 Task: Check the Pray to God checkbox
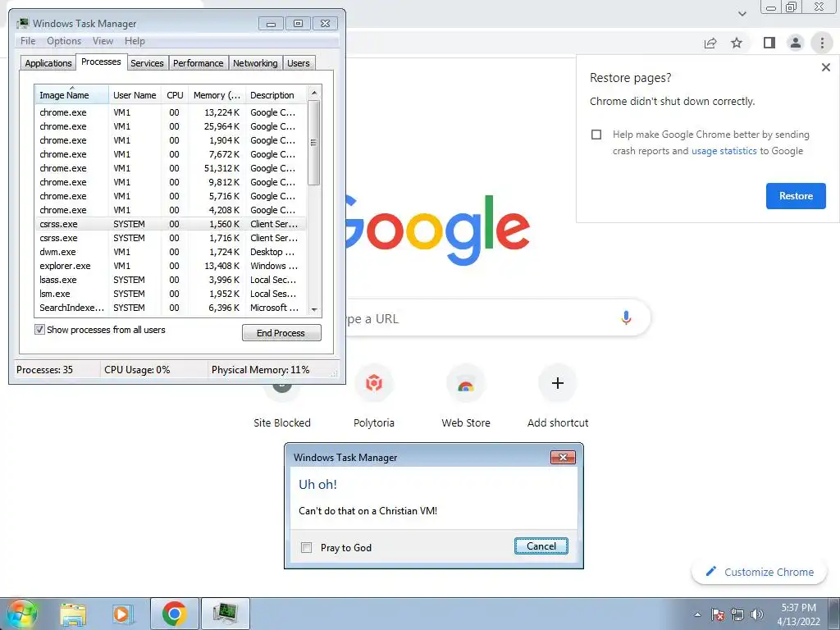click(307, 547)
